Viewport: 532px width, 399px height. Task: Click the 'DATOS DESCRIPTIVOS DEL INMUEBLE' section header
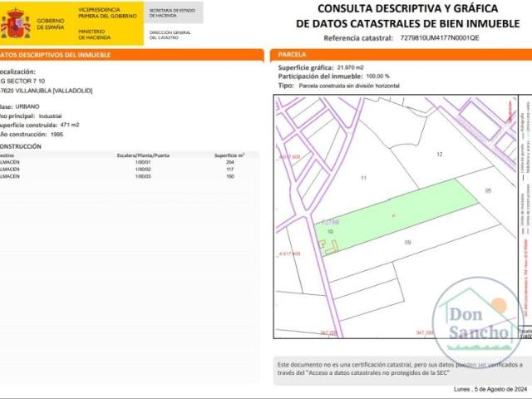click(131, 55)
